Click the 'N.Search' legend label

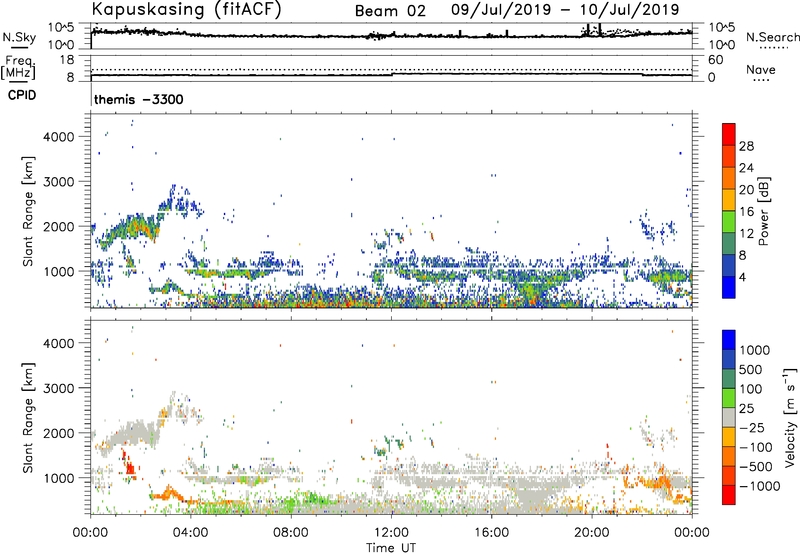[x=772, y=37]
